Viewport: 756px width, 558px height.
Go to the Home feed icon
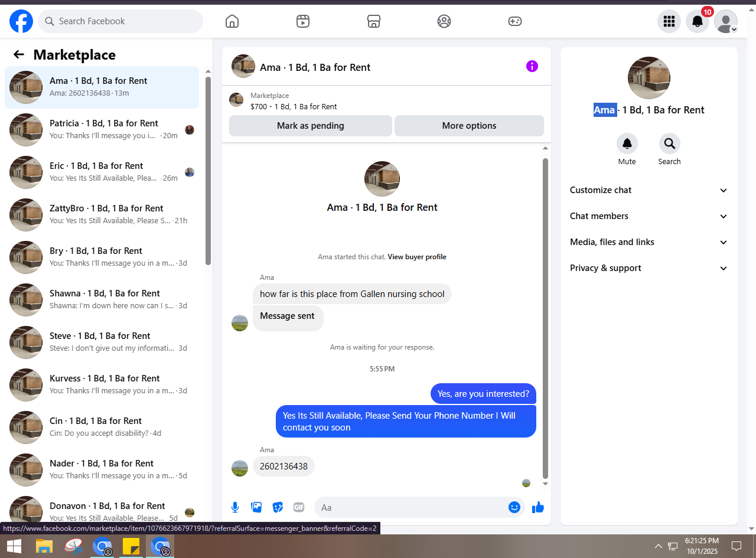pyautogui.click(x=232, y=21)
